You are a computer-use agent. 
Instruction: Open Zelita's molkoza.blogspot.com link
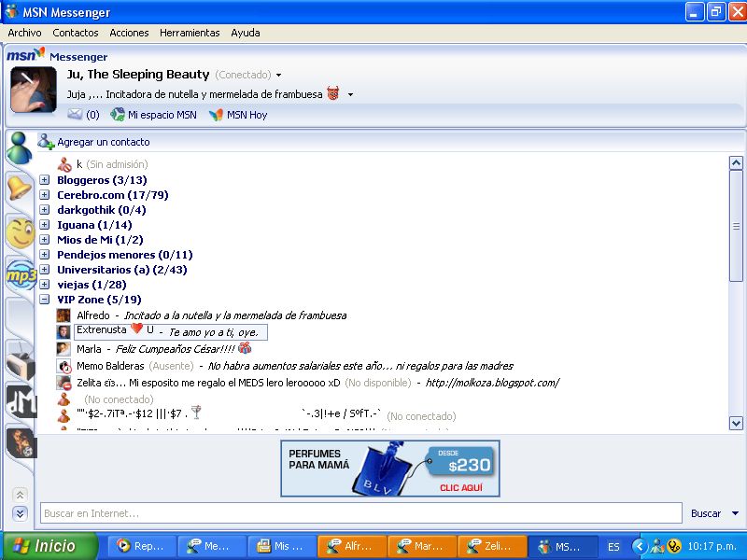(x=493, y=383)
